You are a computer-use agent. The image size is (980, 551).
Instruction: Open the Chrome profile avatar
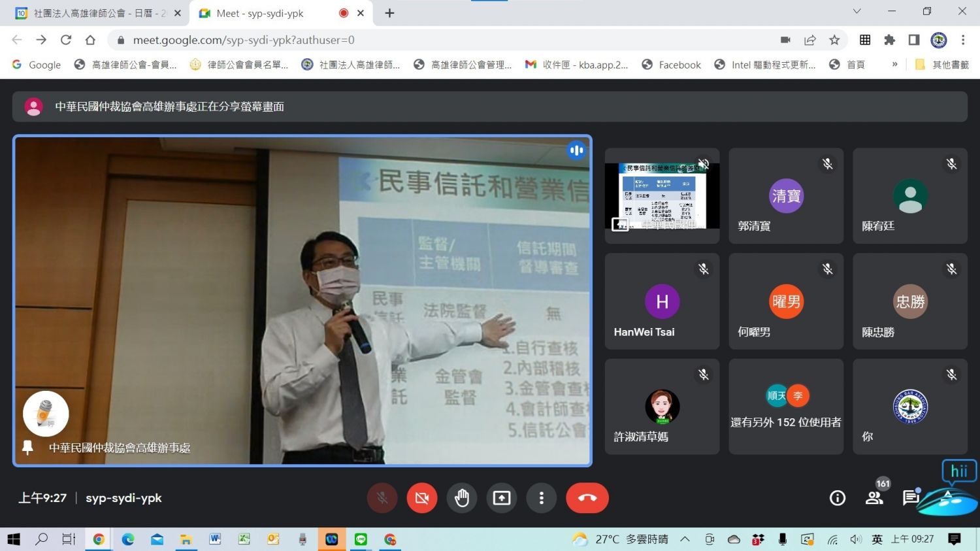(939, 40)
